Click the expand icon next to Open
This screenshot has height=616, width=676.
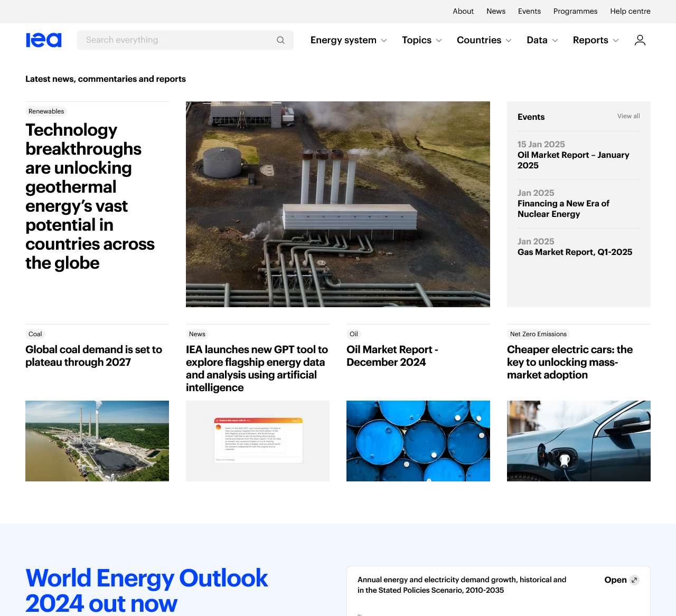[635, 580]
